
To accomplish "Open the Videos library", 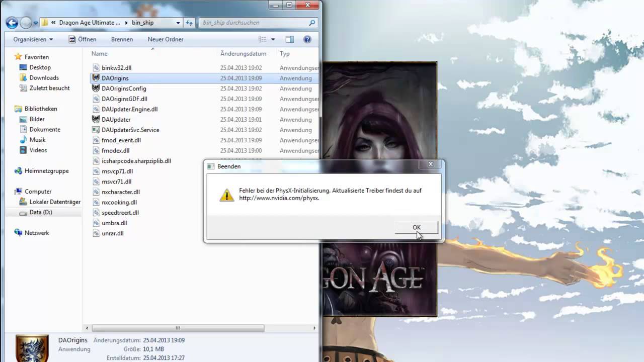I will [x=38, y=150].
